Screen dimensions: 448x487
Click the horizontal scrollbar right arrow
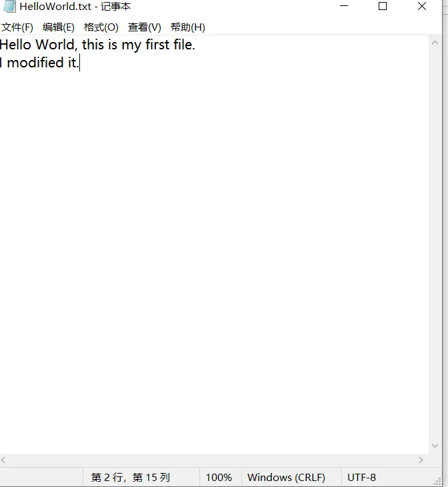click(x=421, y=460)
